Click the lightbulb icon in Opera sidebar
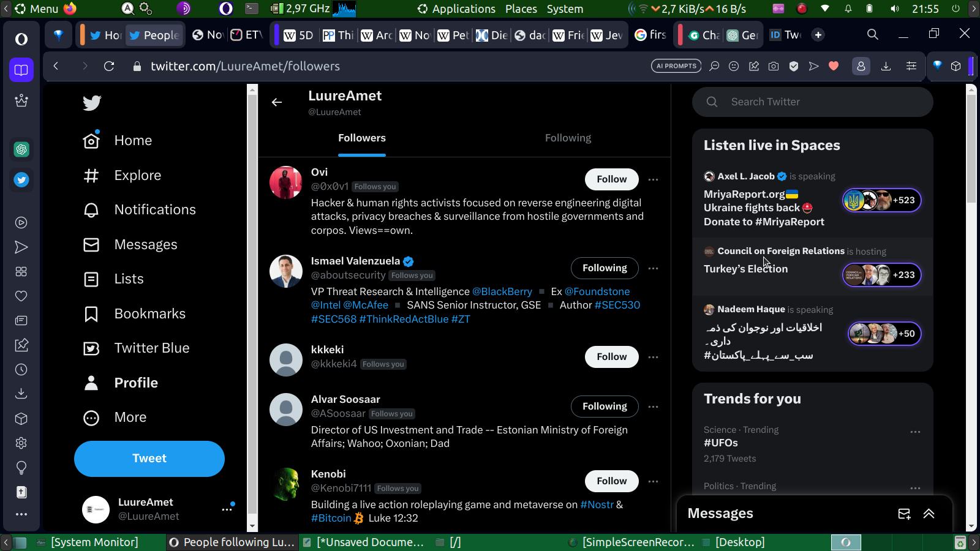 click(21, 468)
